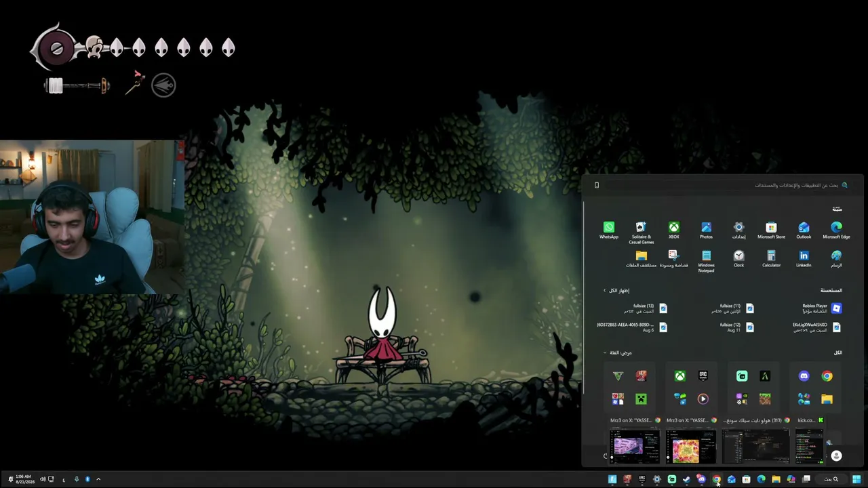Viewport: 868px width, 488px height.
Task: Open Roblox Player from recommended
Action: tap(821, 308)
